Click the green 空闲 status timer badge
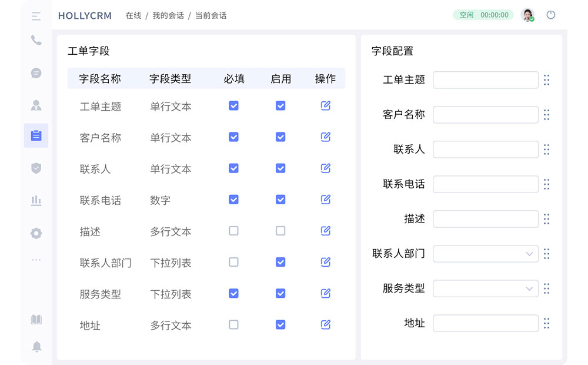 (483, 15)
